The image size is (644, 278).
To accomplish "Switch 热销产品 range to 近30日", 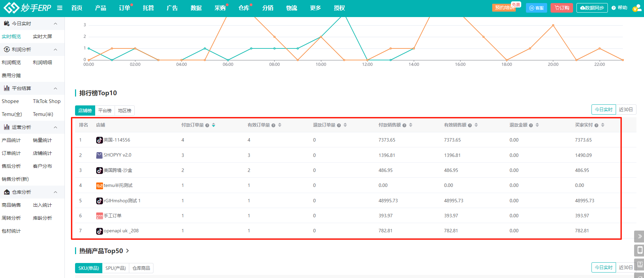I will (x=626, y=267).
